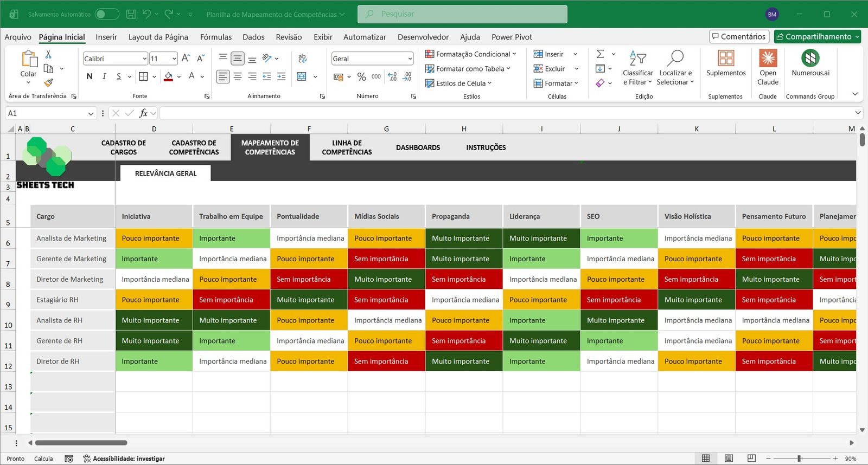
Task: Click the Thousands separator 000 icon
Action: pos(376,76)
